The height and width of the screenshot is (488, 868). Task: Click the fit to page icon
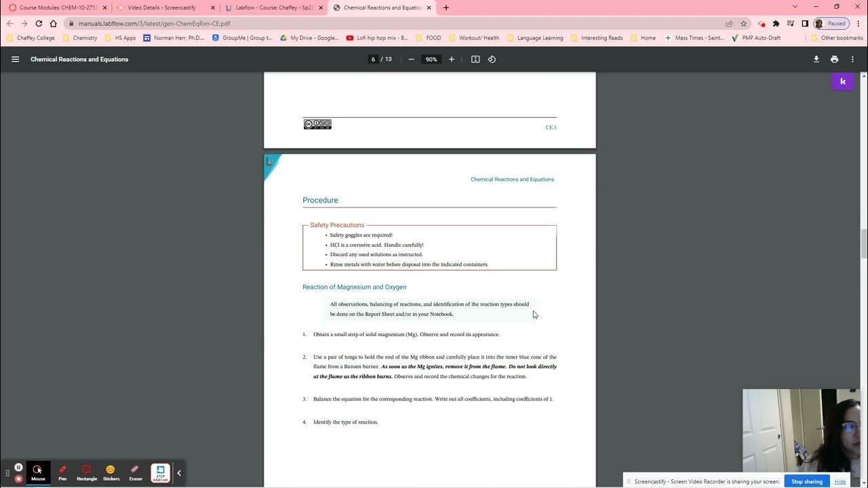pyautogui.click(x=475, y=59)
